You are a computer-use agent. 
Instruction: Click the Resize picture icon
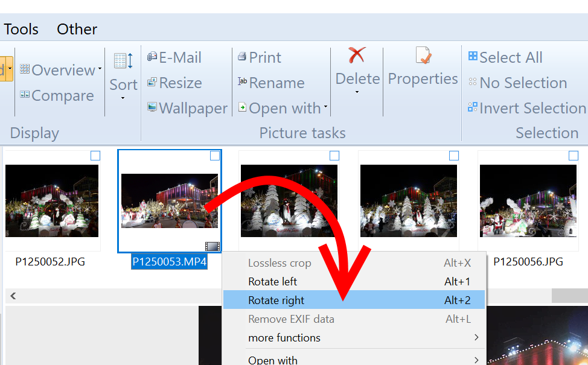point(152,83)
